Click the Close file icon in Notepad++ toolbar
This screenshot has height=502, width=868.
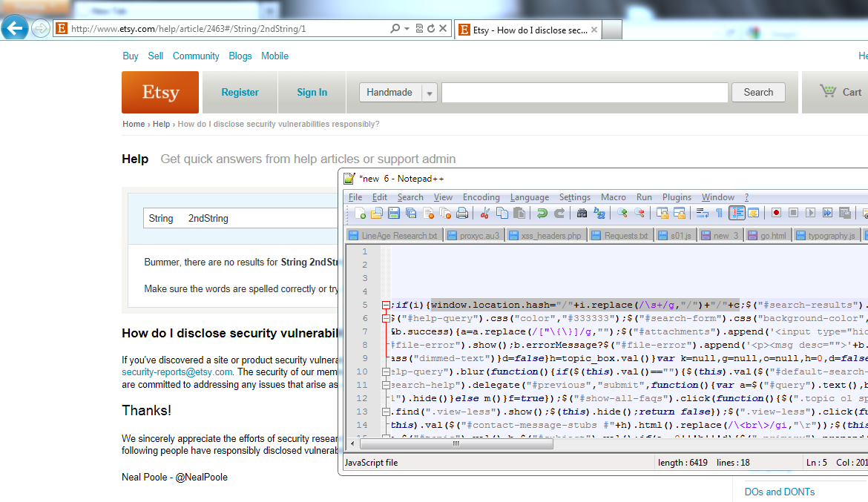pos(428,213)
